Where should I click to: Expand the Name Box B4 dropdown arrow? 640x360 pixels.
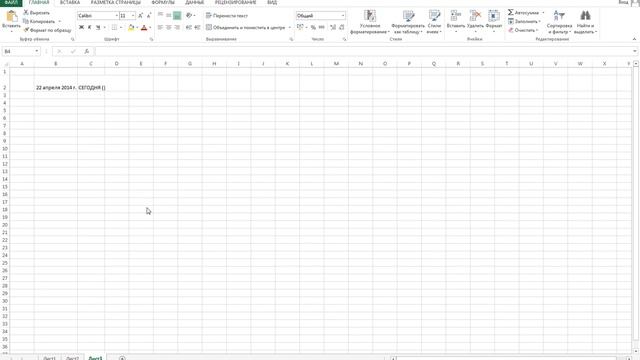[37, 51]
